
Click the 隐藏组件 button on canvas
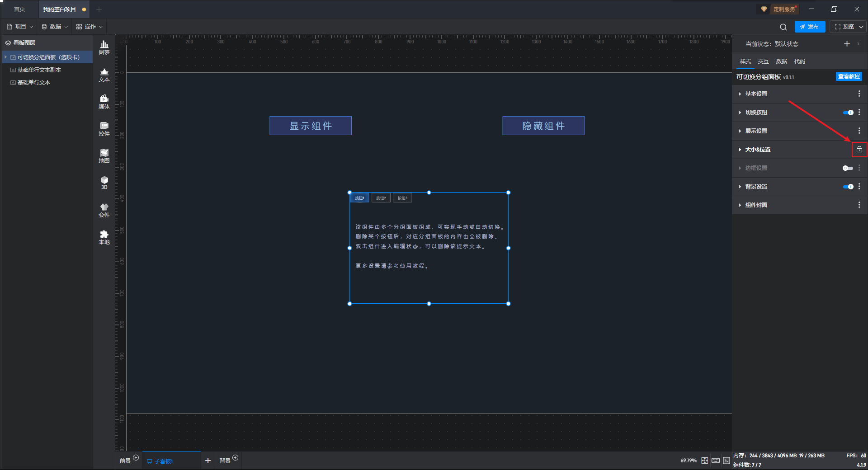coord(543,126)
